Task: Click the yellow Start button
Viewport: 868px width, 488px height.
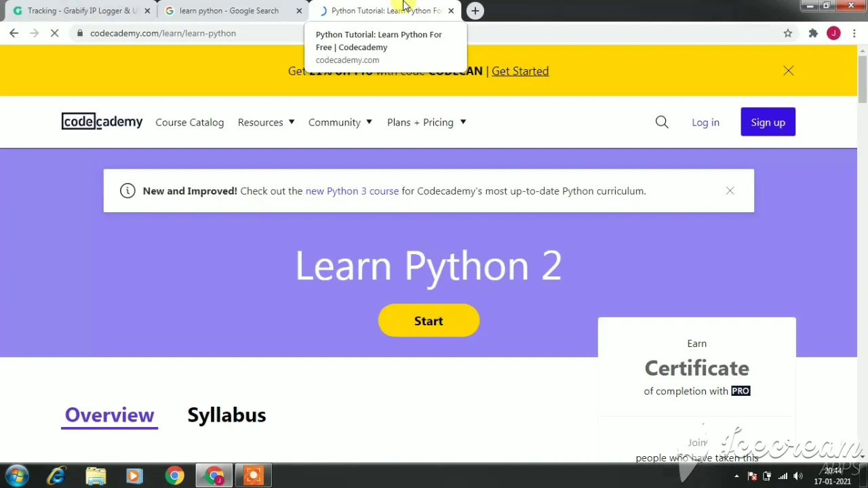Action: coord(429,321)
